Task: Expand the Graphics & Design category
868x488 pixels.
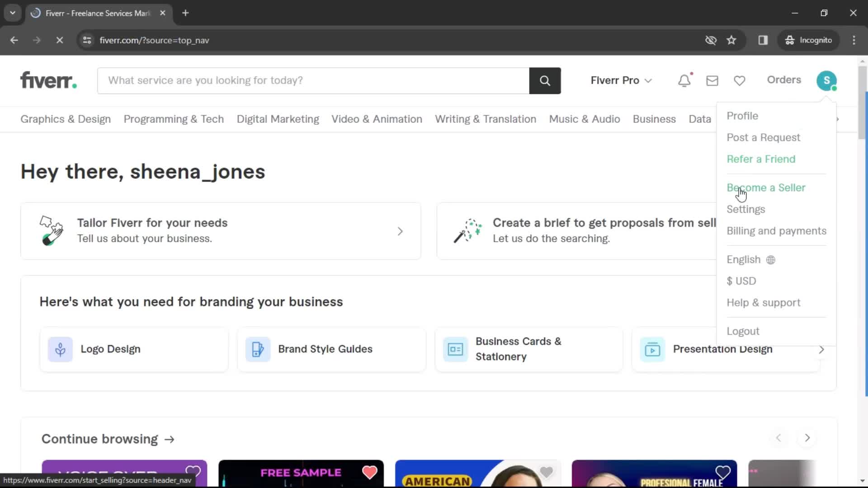Action: tap(66, 118)
